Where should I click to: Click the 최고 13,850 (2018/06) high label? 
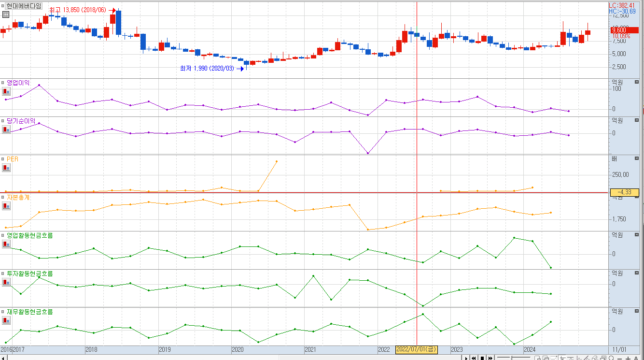(77, 10)
